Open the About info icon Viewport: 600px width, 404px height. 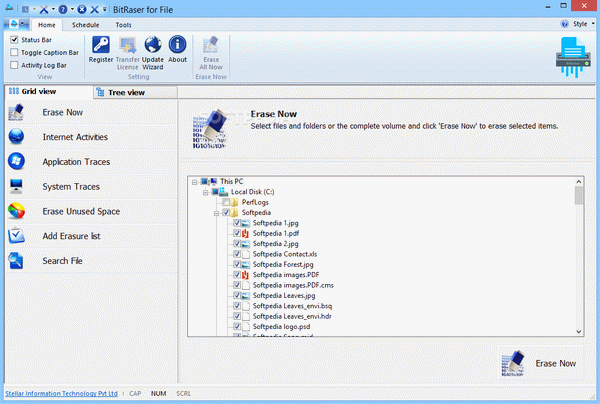178,44
